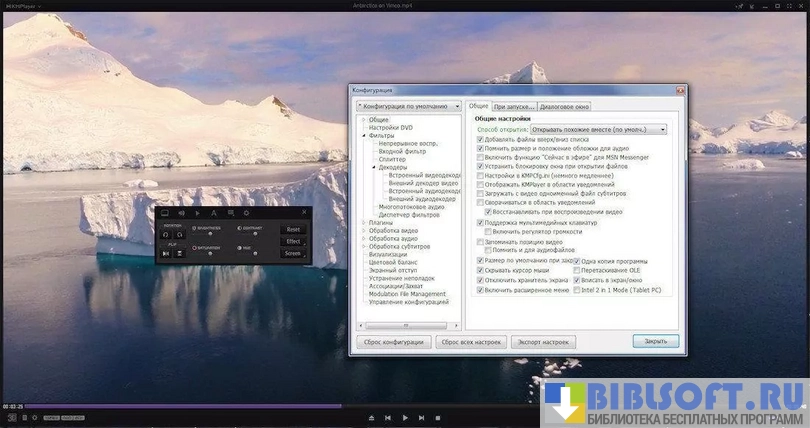The width and height of the screenshot is (810, 428).
Task: Click the horizontal flip icon
Action: click(x=166, y=253)
